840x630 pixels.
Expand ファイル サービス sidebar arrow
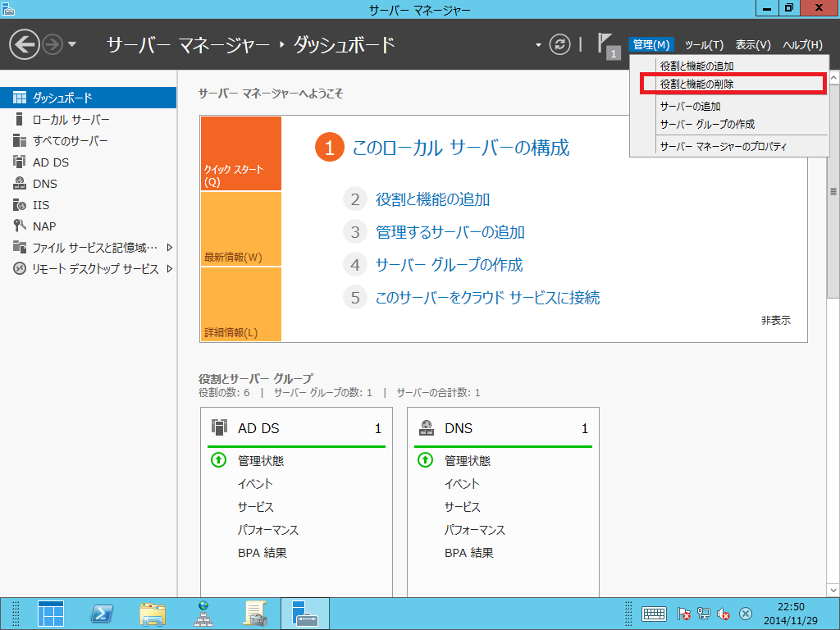click(170, 248)
